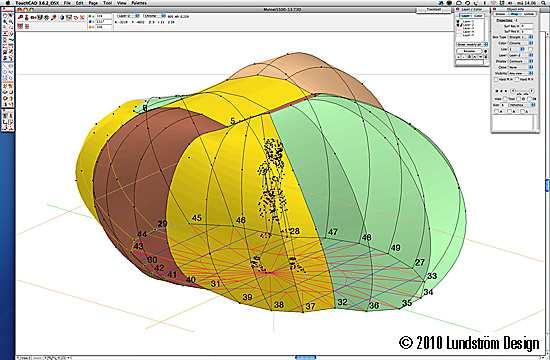Switch to the Color tab in Layer palette

click(478, 16)
